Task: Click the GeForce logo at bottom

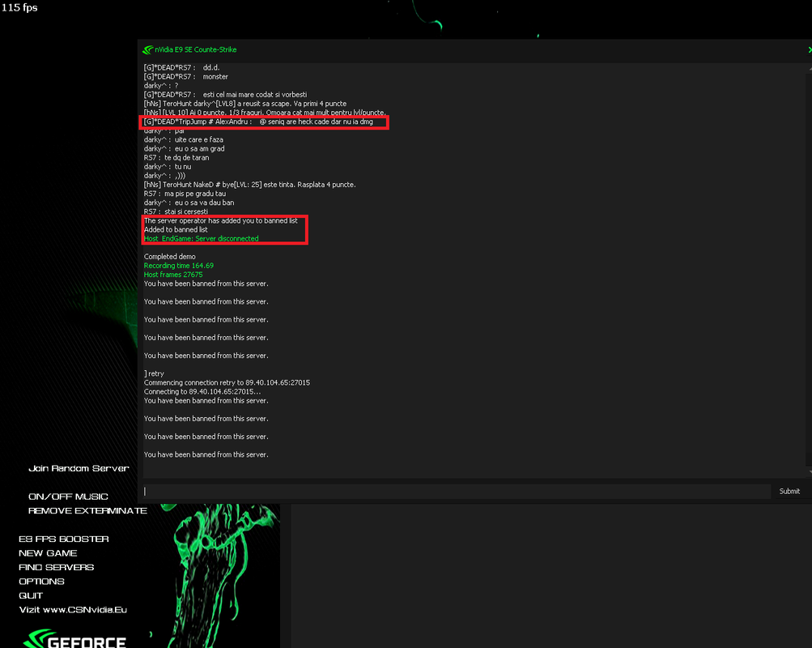Action: (x=75, y=638)
